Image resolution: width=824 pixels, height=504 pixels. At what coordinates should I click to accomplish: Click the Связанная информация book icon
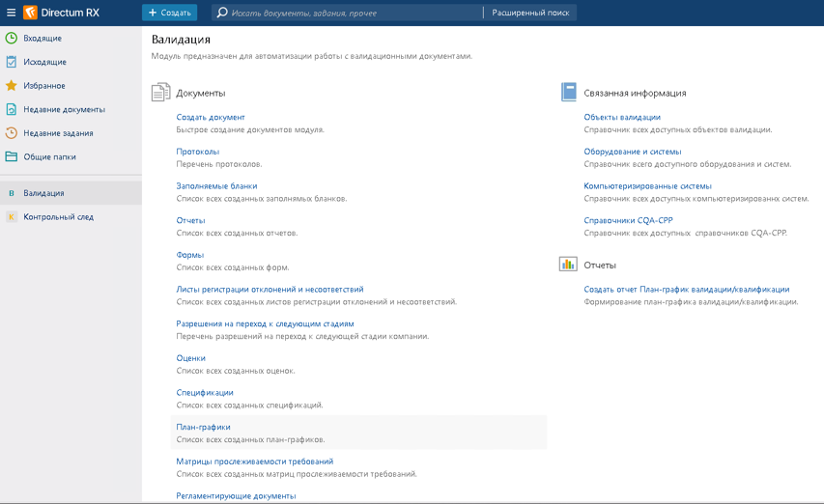tap(569, 92)
